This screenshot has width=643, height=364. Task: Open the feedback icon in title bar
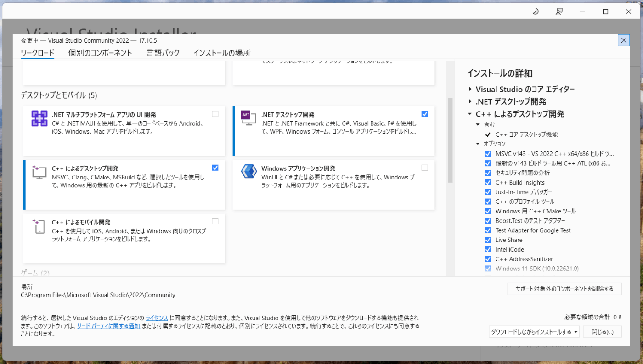point(559,11)
